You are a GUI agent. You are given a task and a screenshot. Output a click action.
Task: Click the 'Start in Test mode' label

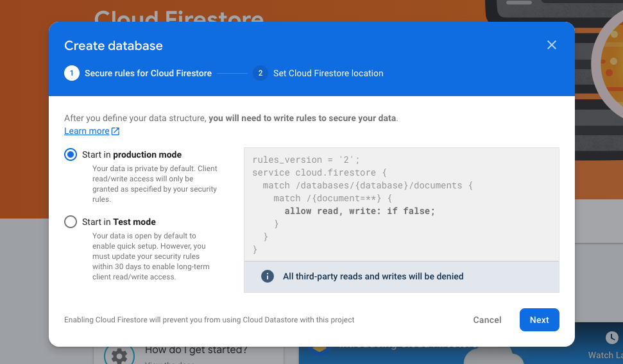click(119, 222)
